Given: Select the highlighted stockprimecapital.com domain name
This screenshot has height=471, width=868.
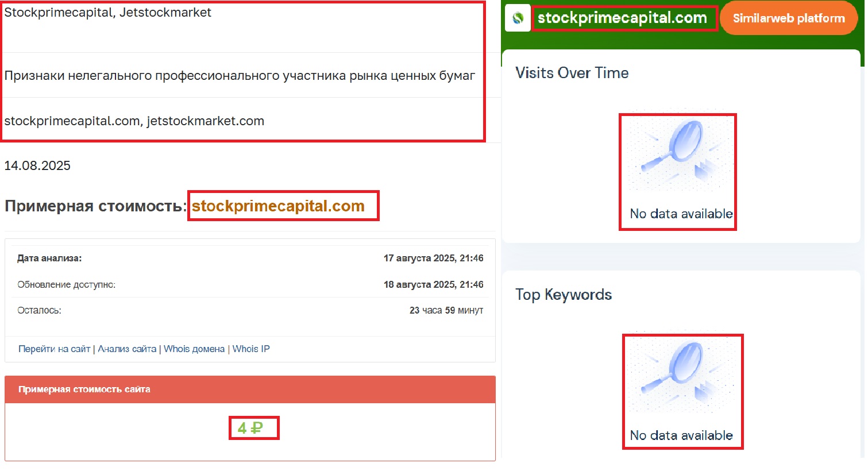Looking at the screenshot, I should tap(283, 206).
